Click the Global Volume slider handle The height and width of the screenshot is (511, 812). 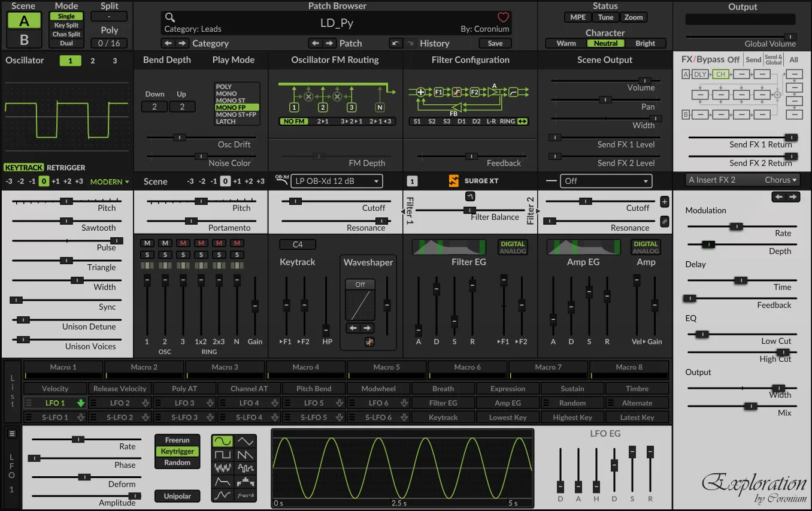(x=790, y=37)
